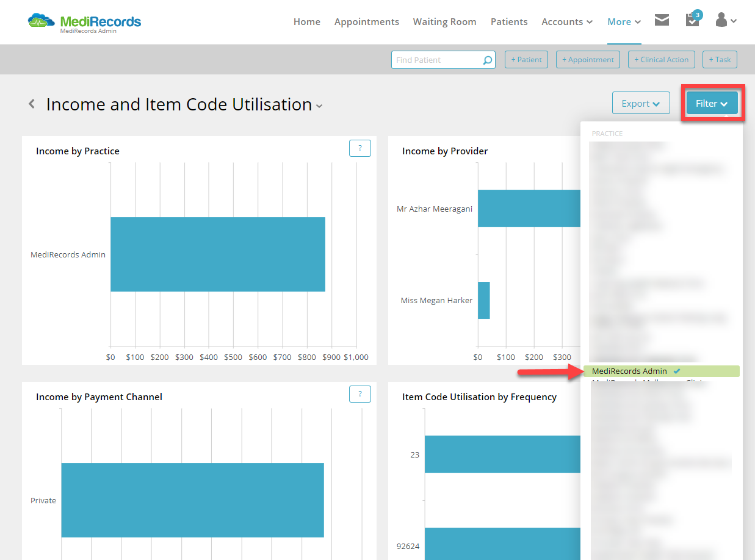Click the + Appointment button
Viewport: 755px width, 560px height.
[x=588, y=60]
